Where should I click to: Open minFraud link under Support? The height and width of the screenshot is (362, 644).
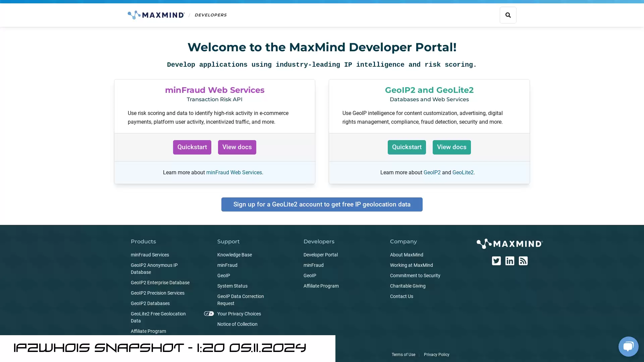227,265
